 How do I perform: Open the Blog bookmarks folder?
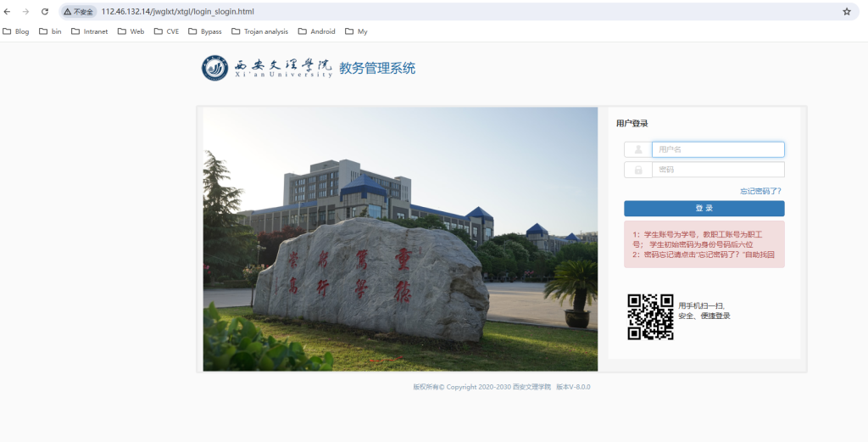click(x=16, y=31)
